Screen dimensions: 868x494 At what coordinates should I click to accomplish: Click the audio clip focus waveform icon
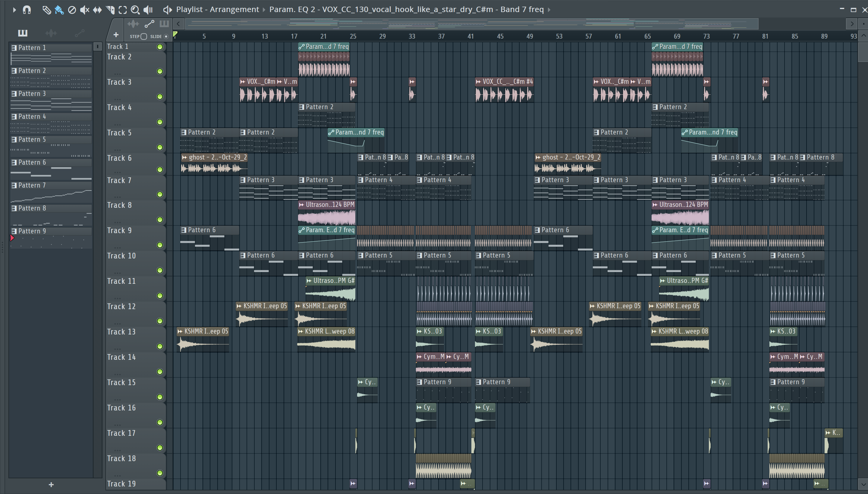pyautogui.click(x=133, y=24)
